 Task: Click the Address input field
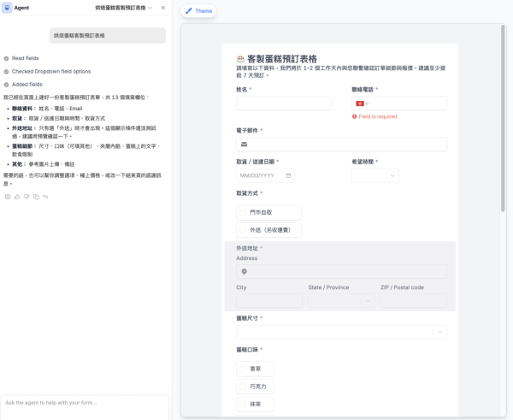tap(341, 271)
